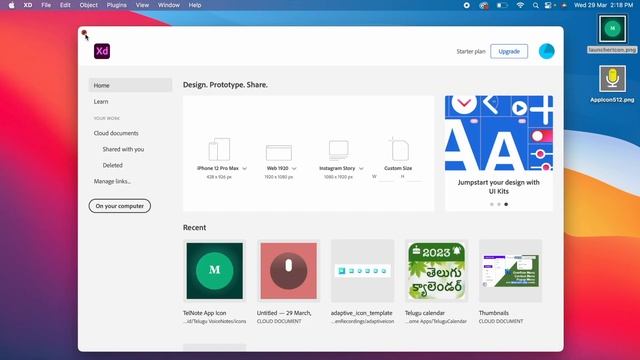Screen dimensions: 640x360
Task: Select the first carousel dot
Action: 492,204
